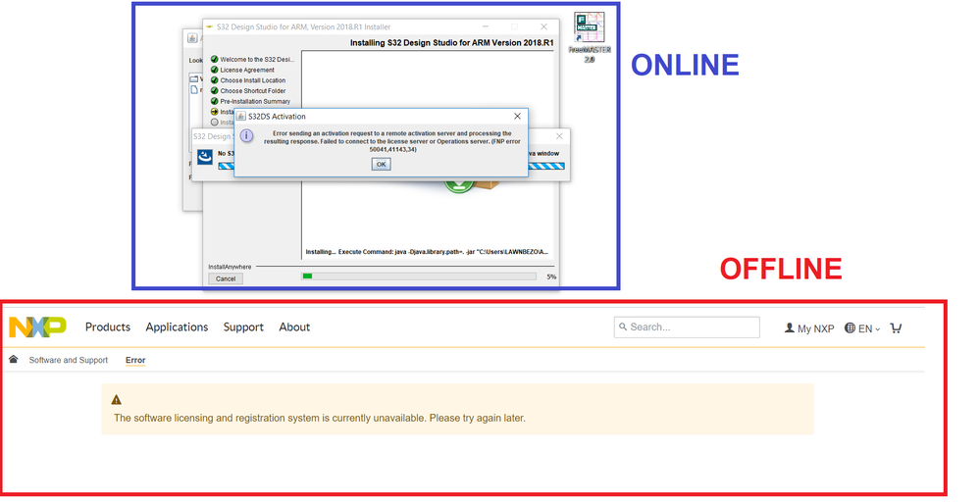This screenshot has width=980, height=502.
Task: Click OK in the S32DS Activation dialog
Action: click(x=381, y=164)
